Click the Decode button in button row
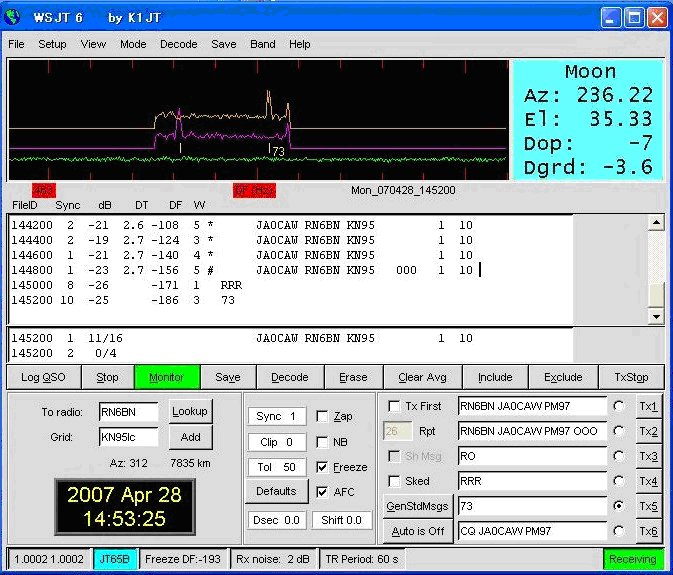 [x=290, y=377]
